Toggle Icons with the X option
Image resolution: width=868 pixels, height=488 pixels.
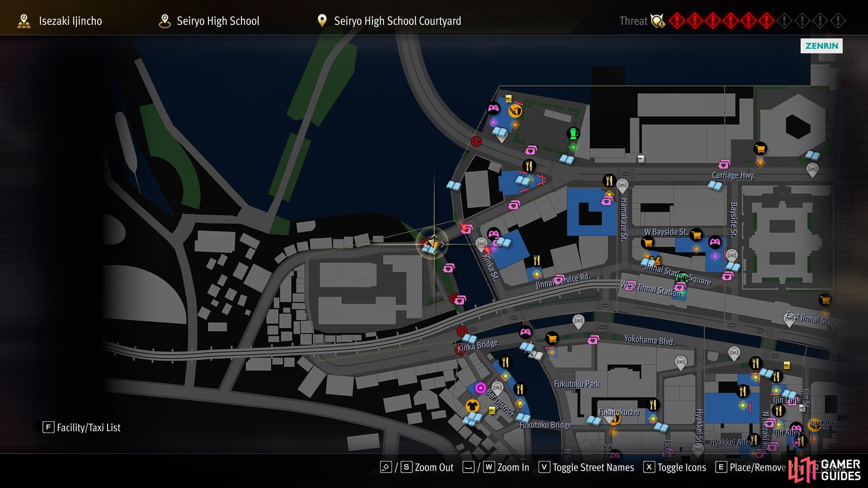[675, 467]
